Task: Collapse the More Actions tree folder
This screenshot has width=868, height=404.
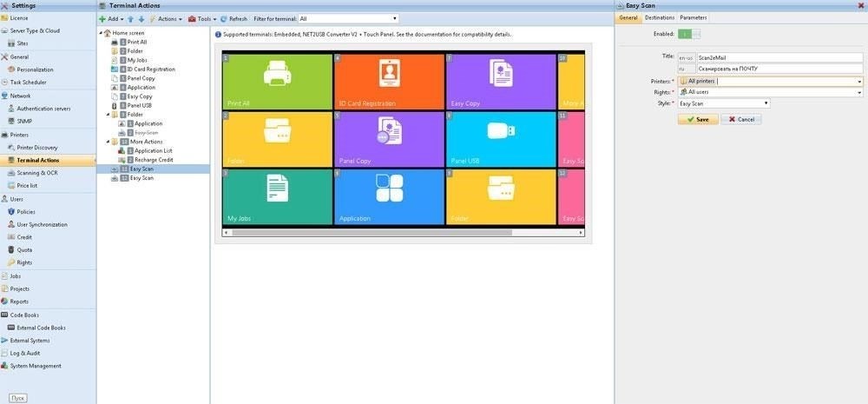Action: [x=108, y=142]
